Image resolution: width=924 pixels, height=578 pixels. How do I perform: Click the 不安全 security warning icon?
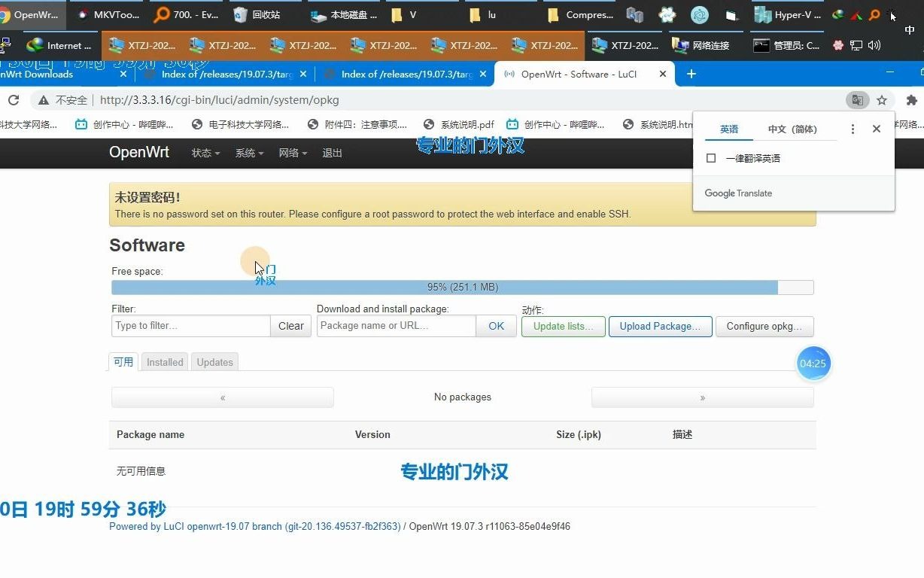pyautogui.click(x=44, y=100)
